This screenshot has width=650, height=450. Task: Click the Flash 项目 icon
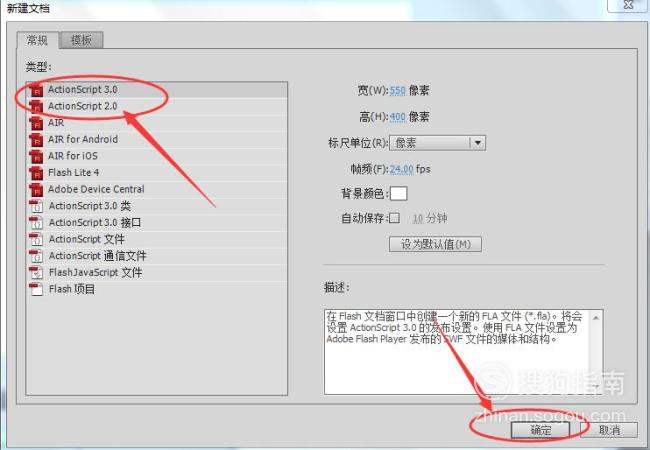36,289
